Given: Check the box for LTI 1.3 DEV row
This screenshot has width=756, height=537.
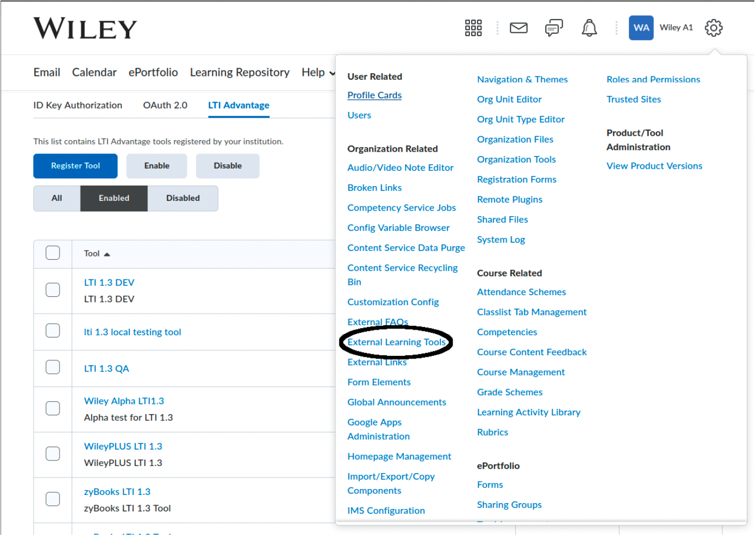Looking at the screenshot, I should [53, 290].
